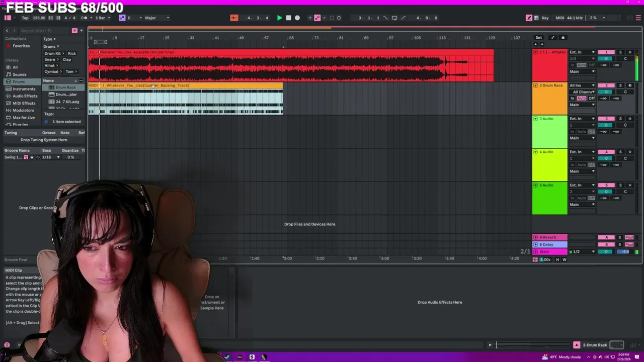Click the browser forward arrow
This screenshot has height=362, width=644.
(14, 31)
